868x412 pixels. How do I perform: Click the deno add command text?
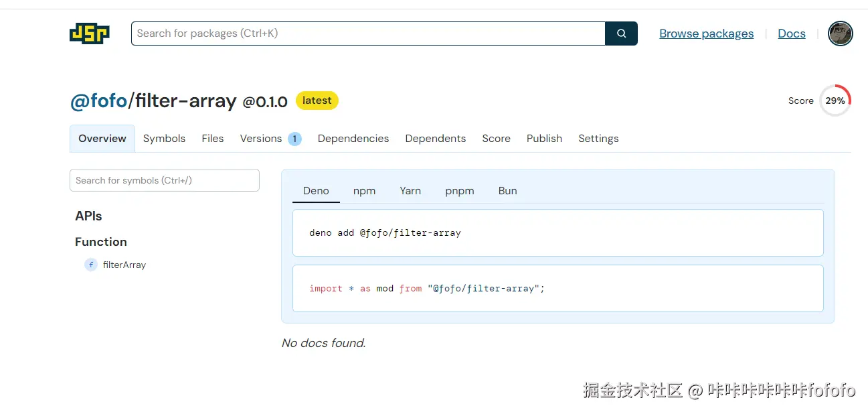pos(385,233)
